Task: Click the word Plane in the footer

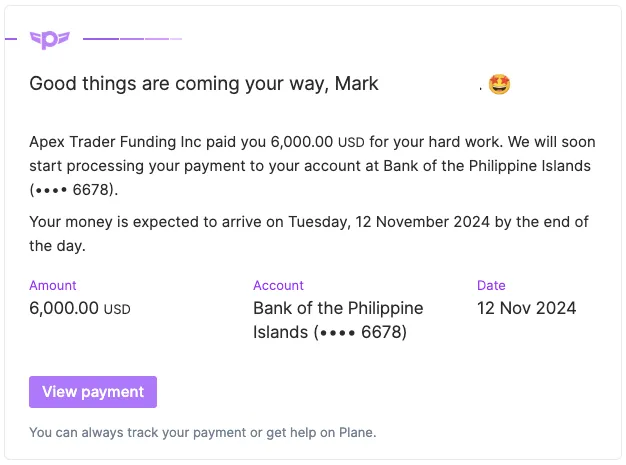Action: coord(358,432)
